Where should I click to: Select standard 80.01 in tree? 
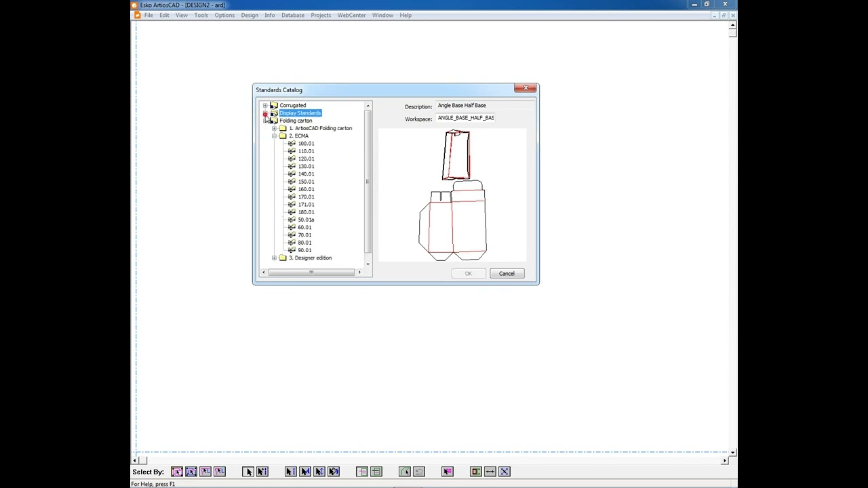(304, 243)
